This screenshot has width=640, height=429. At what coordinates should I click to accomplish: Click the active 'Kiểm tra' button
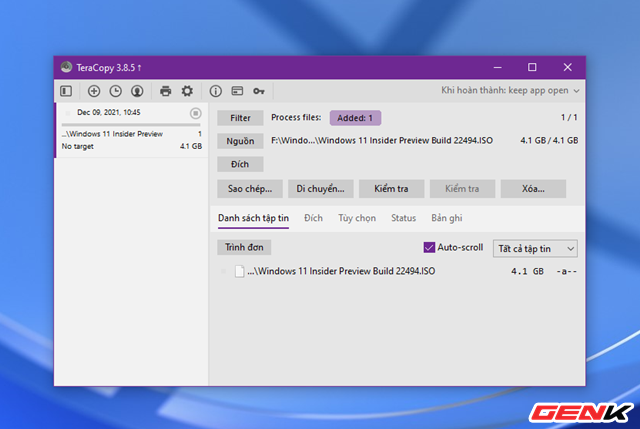[391, 189]
